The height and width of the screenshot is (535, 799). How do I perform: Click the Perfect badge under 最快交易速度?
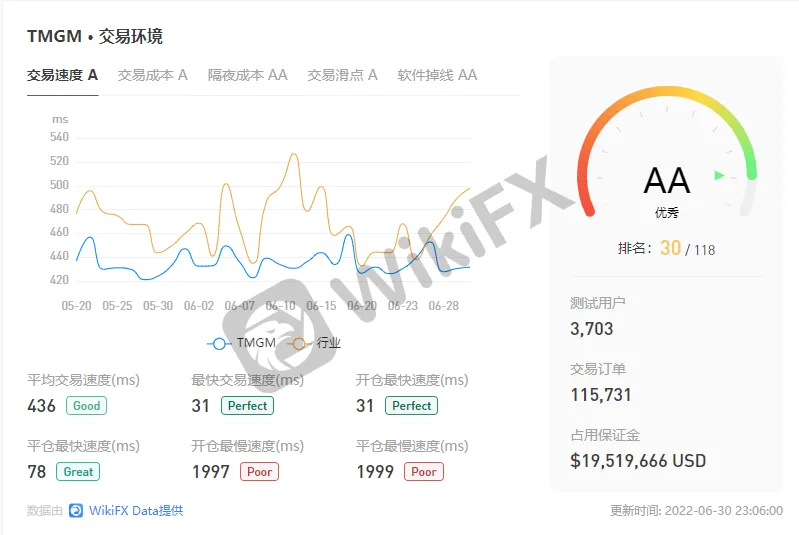click(247, 406)
